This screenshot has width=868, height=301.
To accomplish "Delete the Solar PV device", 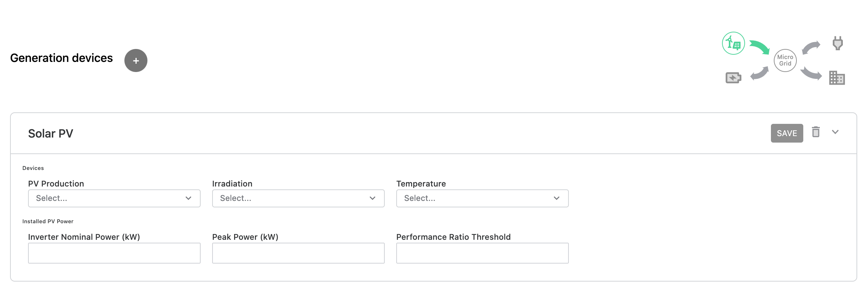I will 816,132.
